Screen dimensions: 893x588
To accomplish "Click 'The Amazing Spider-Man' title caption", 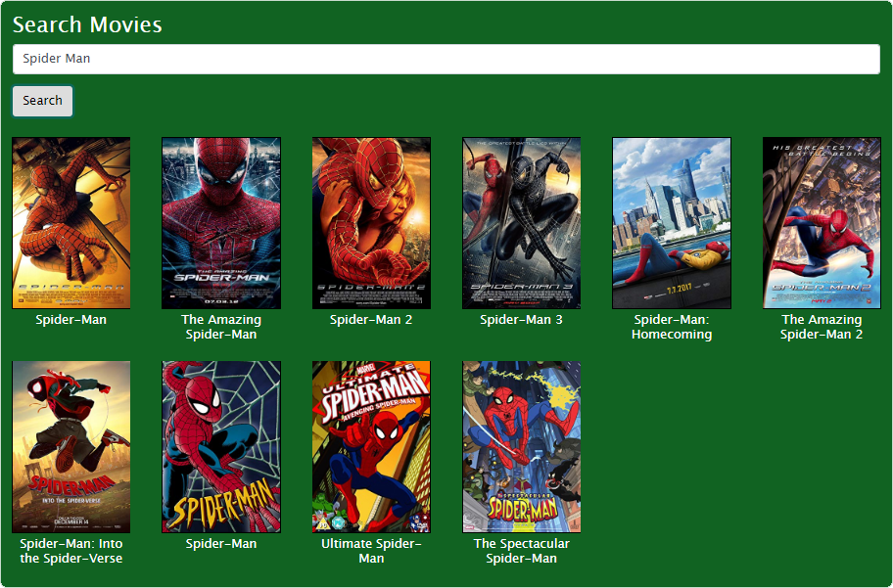I will click(221, 328).
